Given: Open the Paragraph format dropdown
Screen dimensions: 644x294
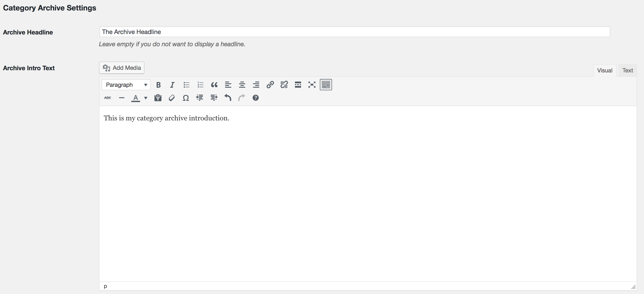Looking at the screenshot, I should [x=126, y=85].
